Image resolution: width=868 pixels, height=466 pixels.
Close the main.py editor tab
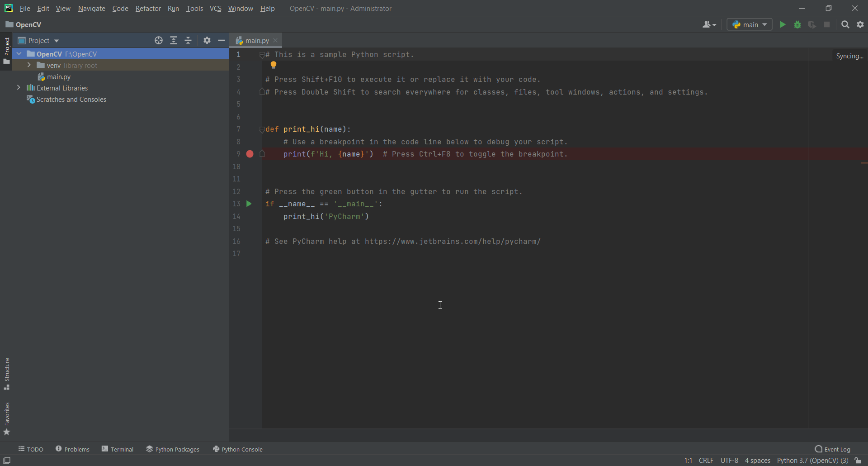(x=276, y=41)
